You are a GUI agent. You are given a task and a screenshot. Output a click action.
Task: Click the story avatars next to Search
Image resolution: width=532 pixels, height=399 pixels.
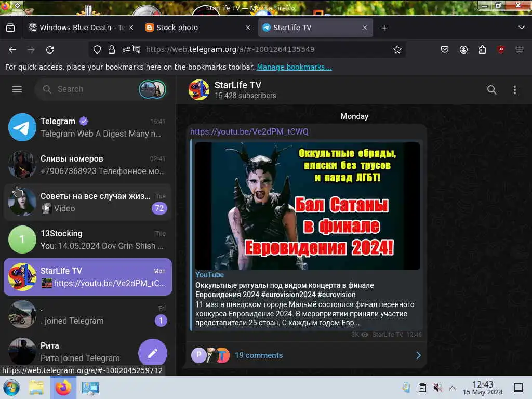pyautogui.click(x=152, y=89)
